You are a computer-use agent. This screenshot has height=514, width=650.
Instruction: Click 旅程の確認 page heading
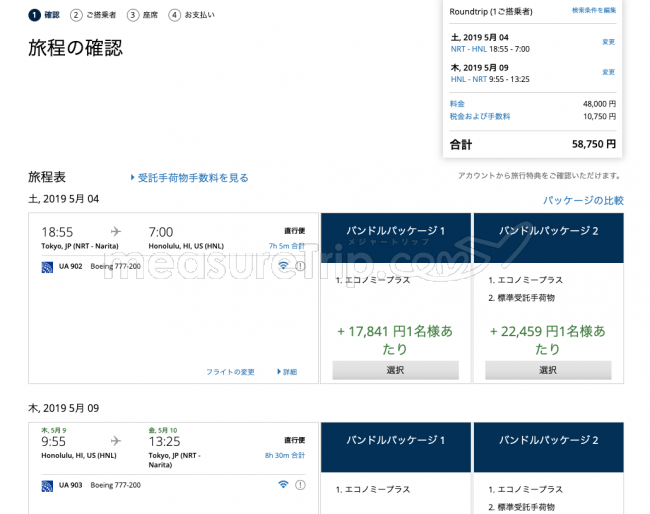point(75,48)
